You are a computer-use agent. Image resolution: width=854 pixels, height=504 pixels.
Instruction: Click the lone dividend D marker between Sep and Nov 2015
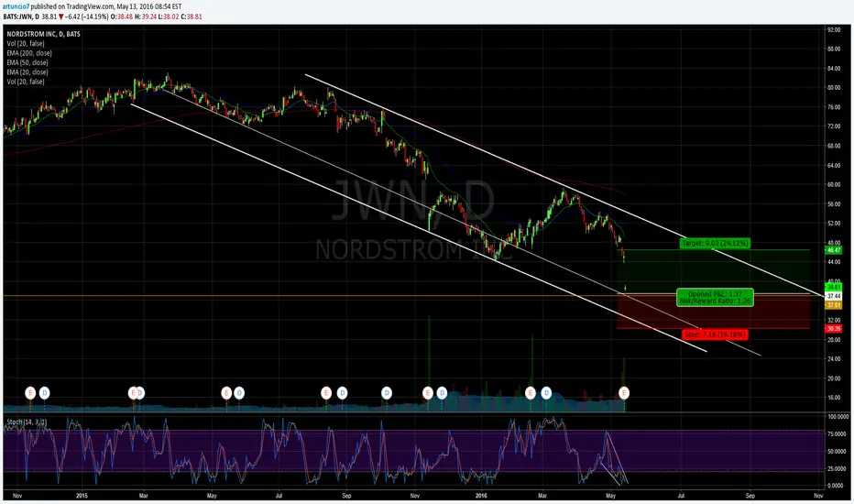tap(386, 392)
